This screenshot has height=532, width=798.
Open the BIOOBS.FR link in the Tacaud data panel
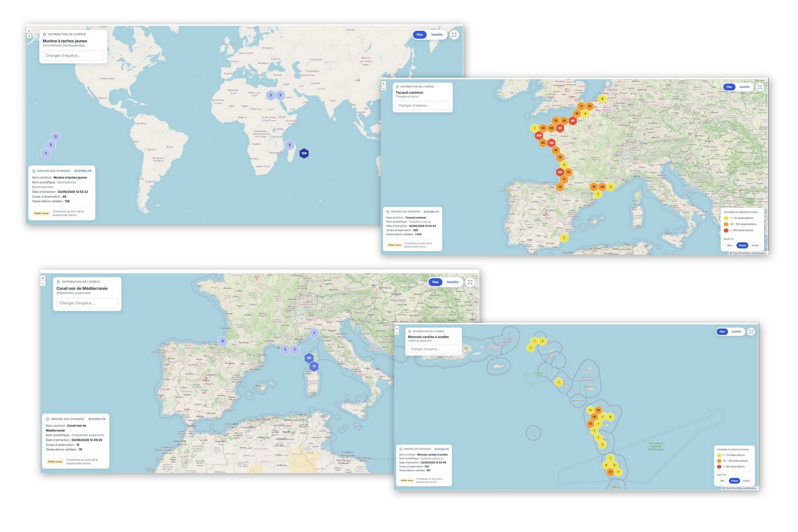(431, 212)
